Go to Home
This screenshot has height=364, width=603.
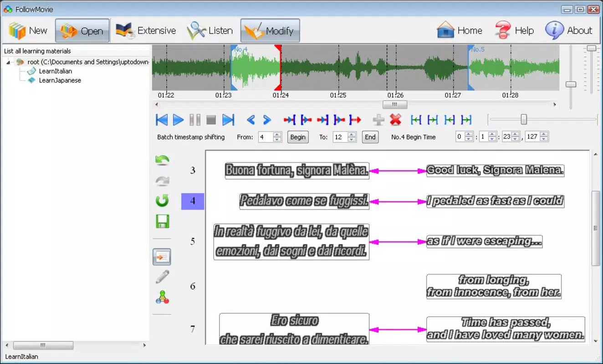[459, 30]
